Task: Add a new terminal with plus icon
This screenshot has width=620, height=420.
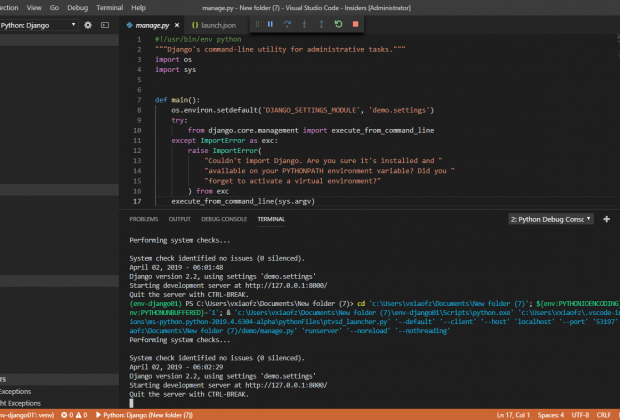Action: 607,219
